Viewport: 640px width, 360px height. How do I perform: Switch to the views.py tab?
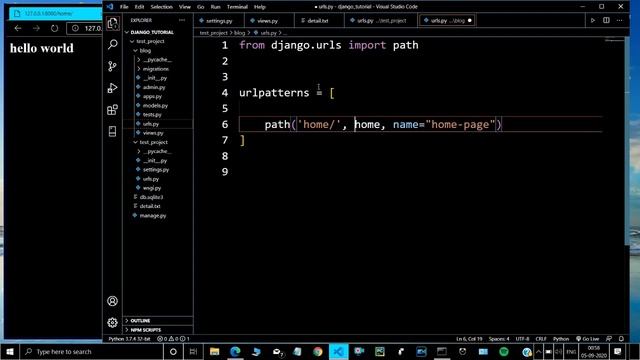coord(267,20)
